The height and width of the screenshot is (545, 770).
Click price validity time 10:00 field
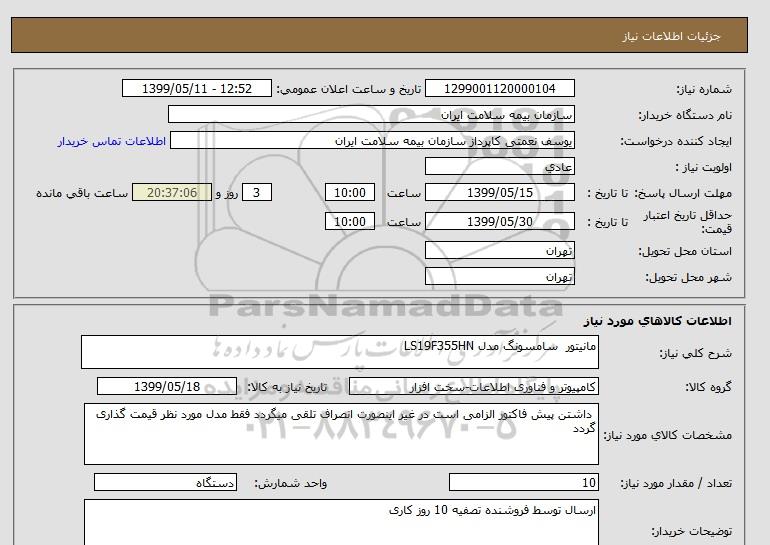(x=350, y=221)
